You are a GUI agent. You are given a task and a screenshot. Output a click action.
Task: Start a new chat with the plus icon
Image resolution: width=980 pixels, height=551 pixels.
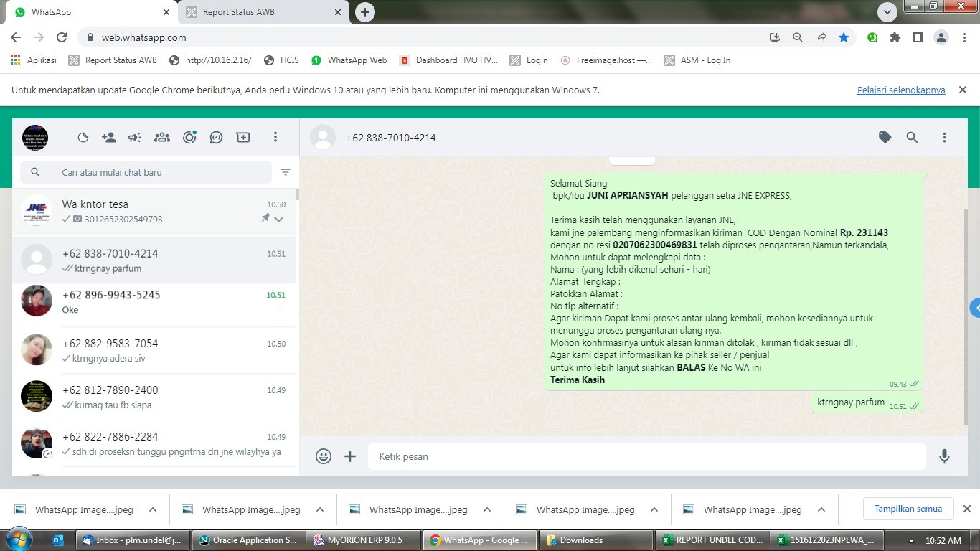tap(243, 138)
